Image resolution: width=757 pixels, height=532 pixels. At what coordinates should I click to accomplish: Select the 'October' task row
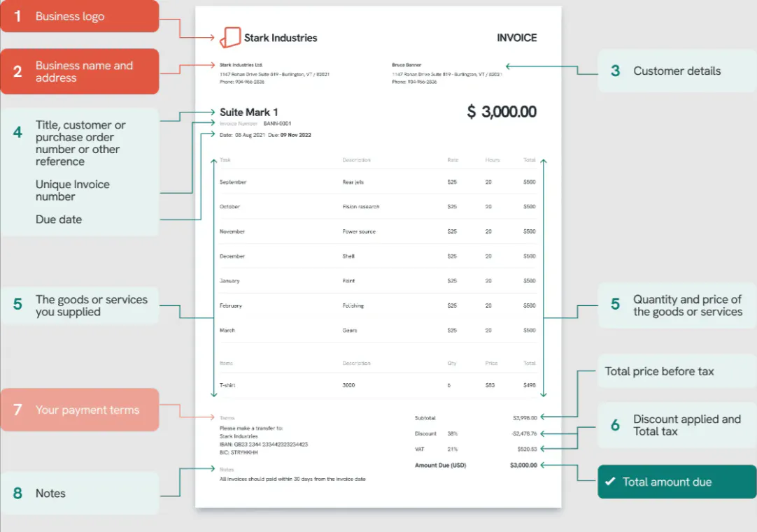pos(378,206)
